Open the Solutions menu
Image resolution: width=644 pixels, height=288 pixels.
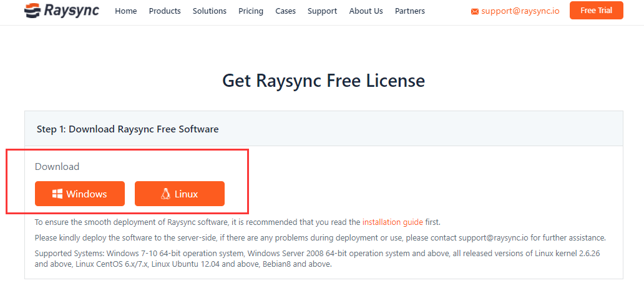click(x=210, y=11)
